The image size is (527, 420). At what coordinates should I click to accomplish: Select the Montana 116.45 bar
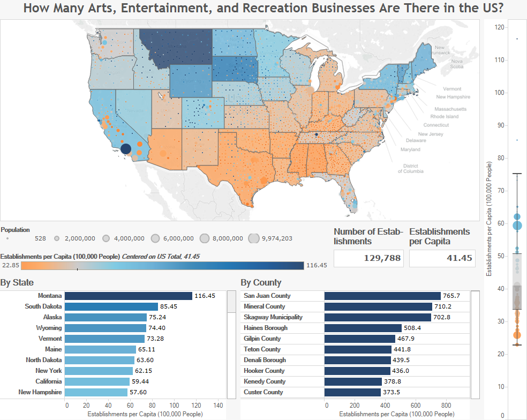(x=129, y=295)
